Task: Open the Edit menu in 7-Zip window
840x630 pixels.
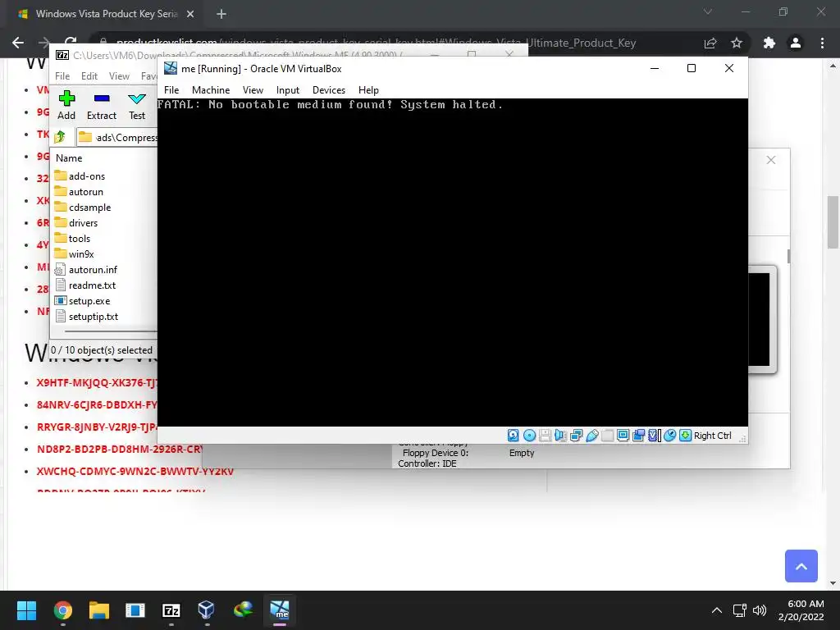Action: [x=89, y=76]
